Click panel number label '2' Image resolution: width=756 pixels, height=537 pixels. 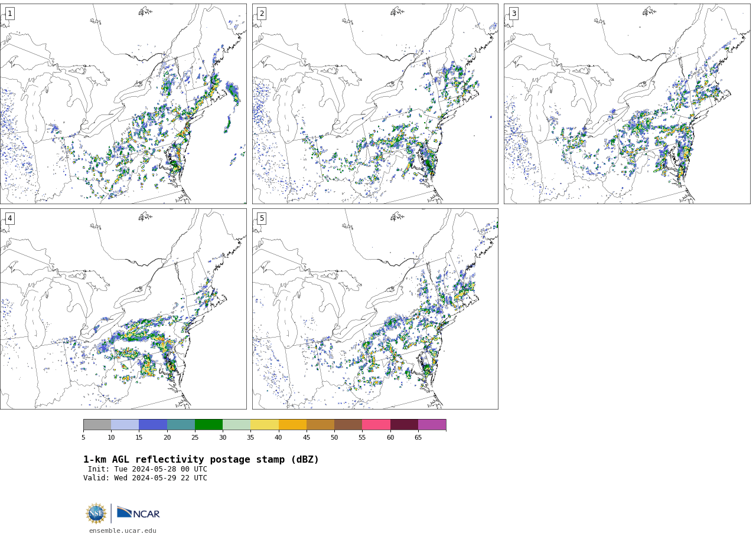[x=262, y=14]
